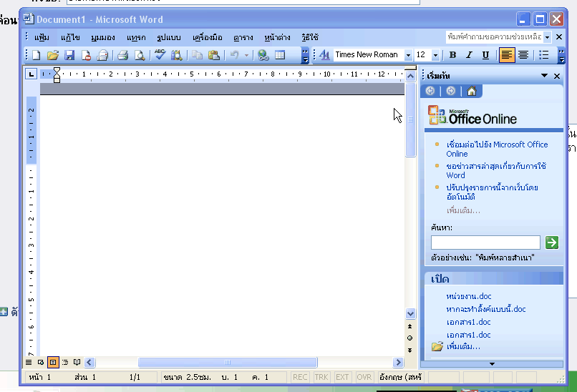Open the แทรก (Insert) menu
This screenshot has height=392, width=577.
point(136,37)
